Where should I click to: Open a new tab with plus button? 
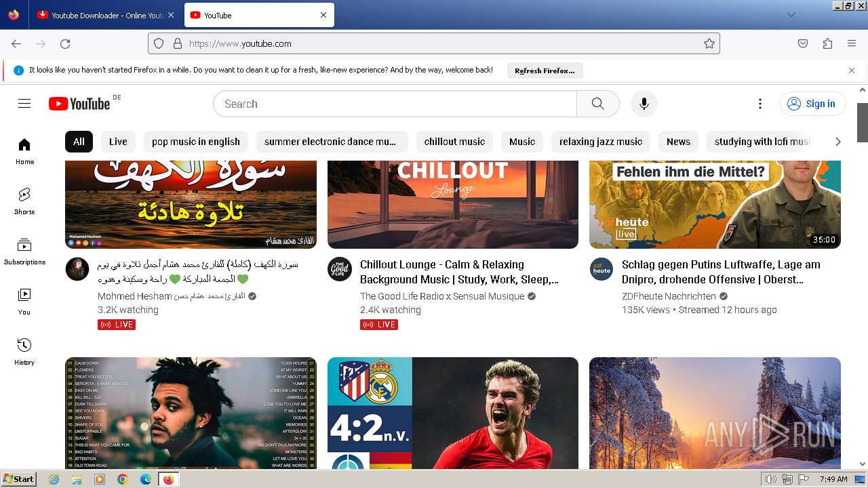click(349, 15)
